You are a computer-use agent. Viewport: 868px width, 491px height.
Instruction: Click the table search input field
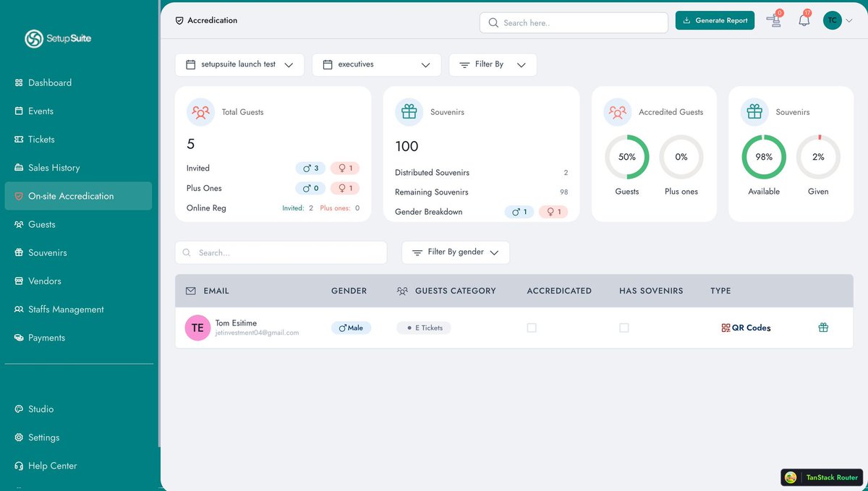[281, 252]
